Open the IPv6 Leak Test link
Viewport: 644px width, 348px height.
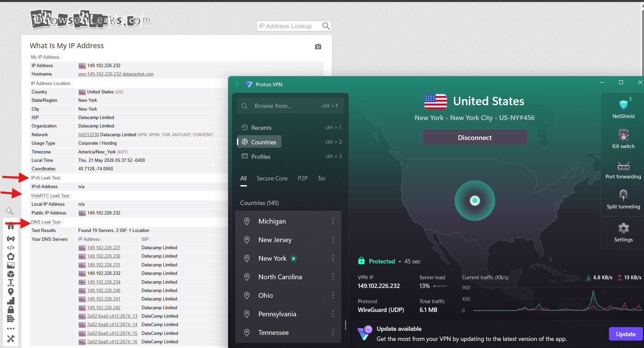click(x=45, y=178)
